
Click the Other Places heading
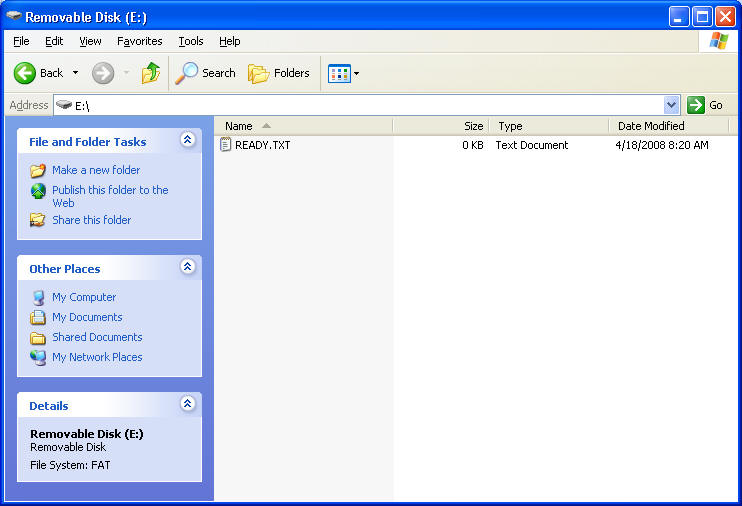[65, 269]
